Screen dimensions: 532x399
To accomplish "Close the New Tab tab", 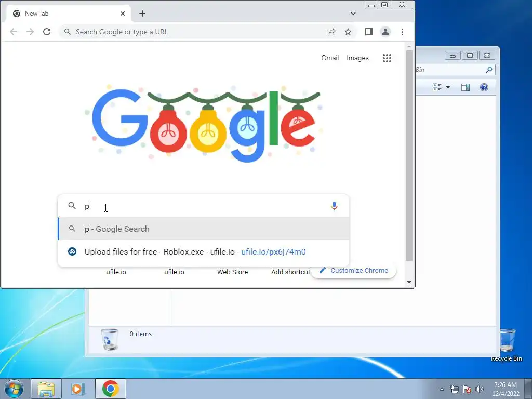I will pyautogui.click(x=123, y=14).
